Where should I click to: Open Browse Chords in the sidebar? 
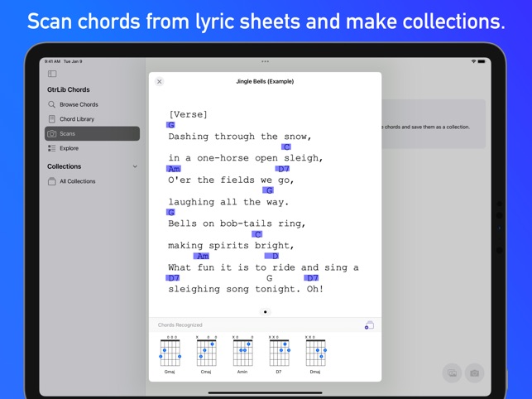pos(79,104)
